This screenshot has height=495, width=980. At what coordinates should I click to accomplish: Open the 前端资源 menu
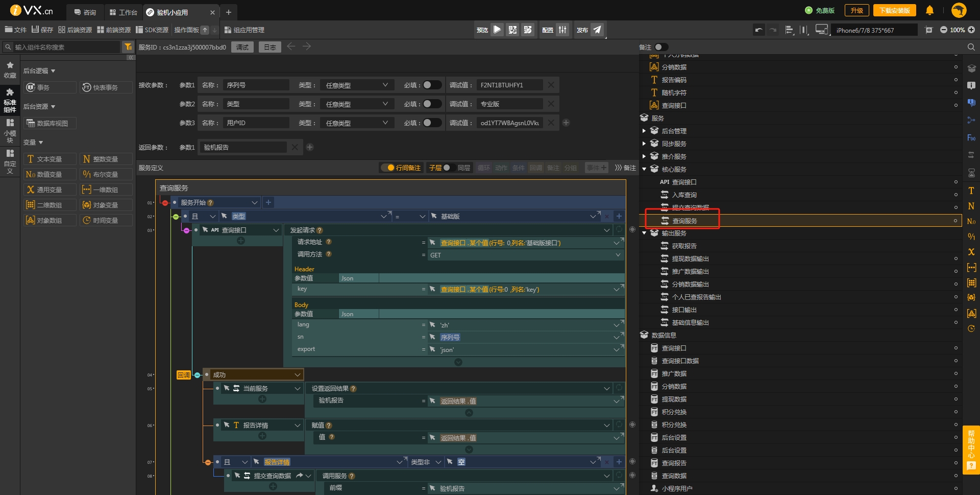(114, 30)
